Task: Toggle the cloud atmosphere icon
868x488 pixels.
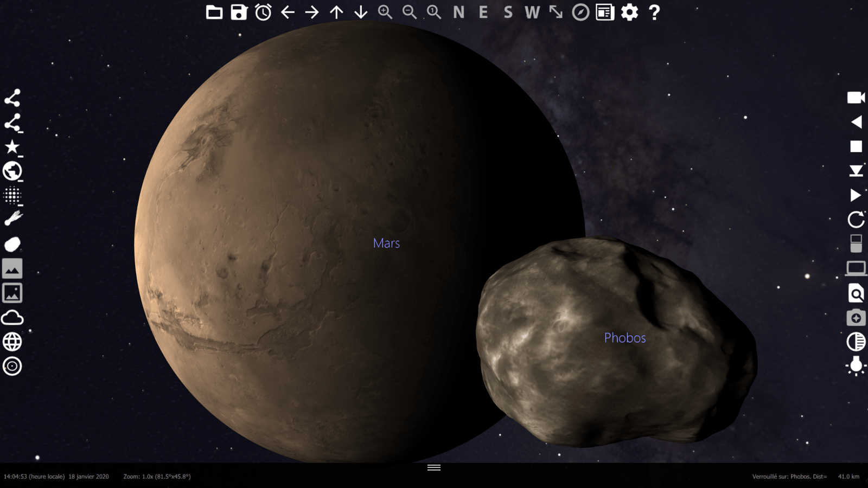Action: tap(12, 318)
